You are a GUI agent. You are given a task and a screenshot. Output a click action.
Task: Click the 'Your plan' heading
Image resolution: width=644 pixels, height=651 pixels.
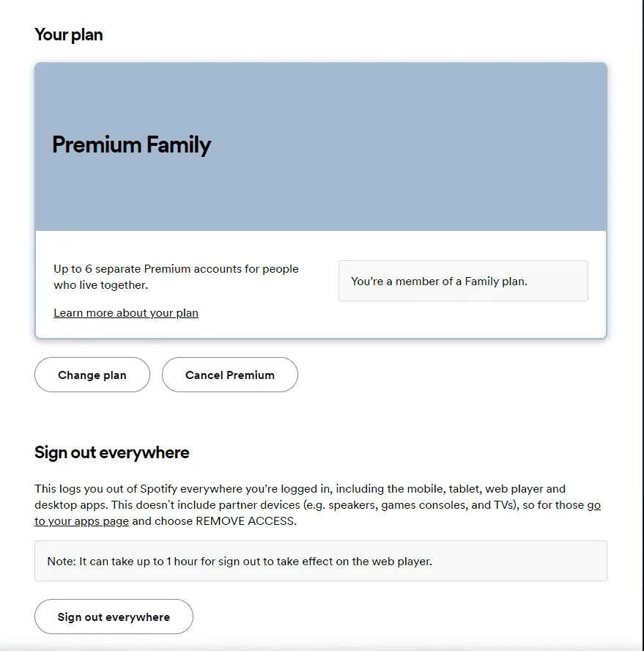pos(68,34)
